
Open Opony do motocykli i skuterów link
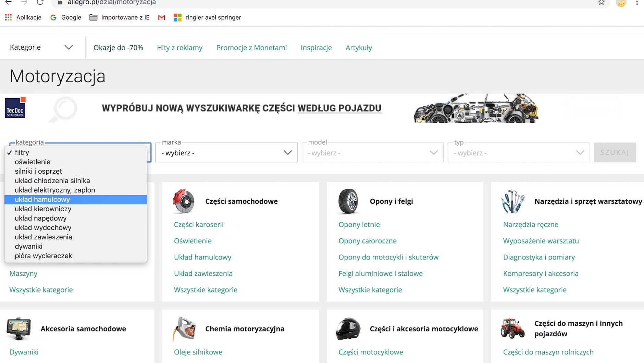(388, 257)
